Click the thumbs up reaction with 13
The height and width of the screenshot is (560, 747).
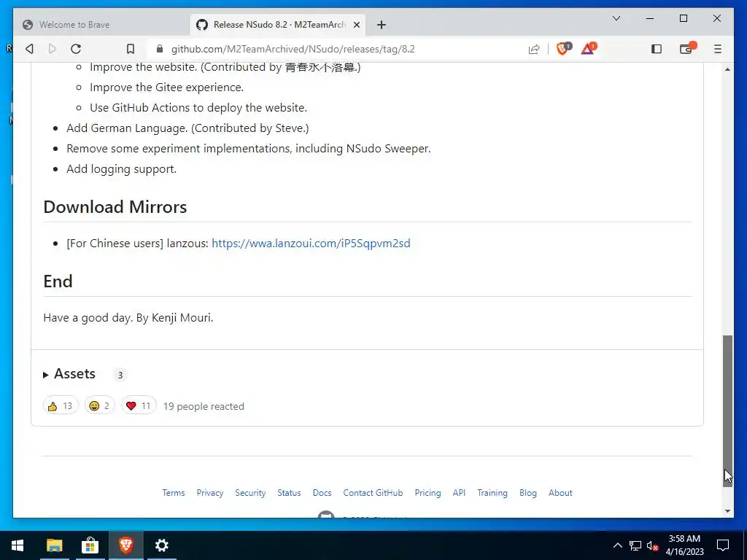point(61,405)
